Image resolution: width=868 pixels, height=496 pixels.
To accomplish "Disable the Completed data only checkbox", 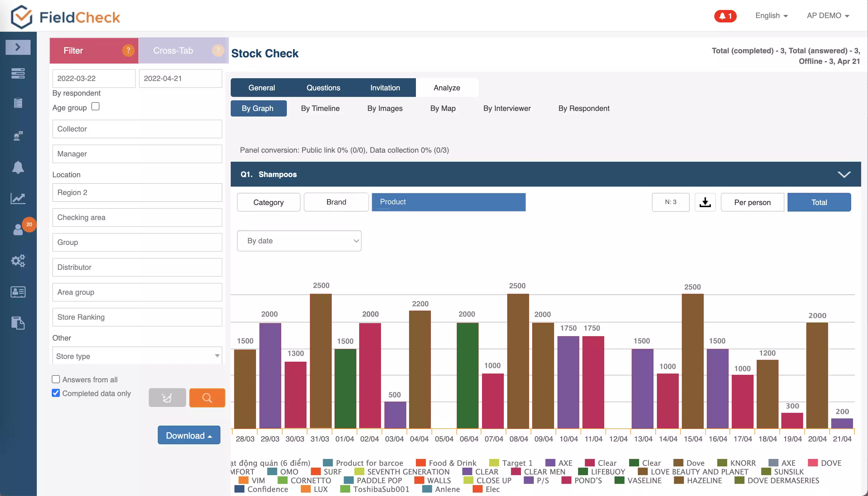I will 56,393.
